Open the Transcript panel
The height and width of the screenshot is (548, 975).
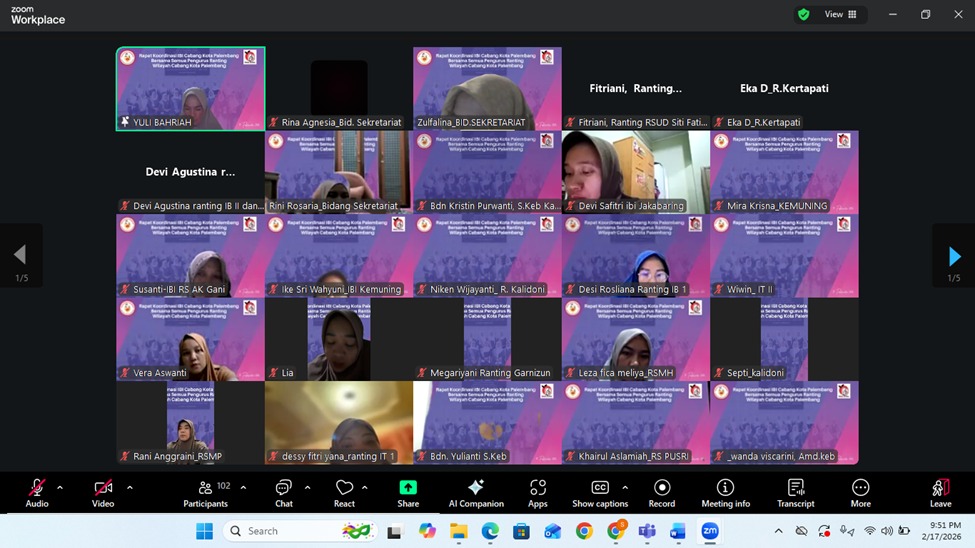pyautogui.click(x=796, y=492)
